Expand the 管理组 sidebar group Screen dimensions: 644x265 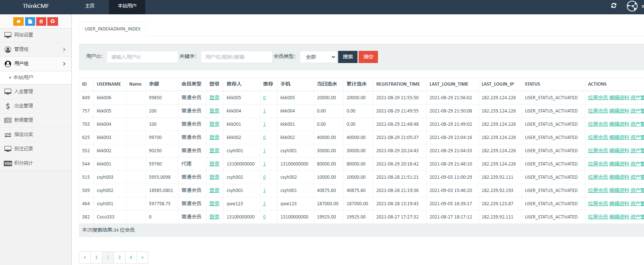(x=35, y=49)
